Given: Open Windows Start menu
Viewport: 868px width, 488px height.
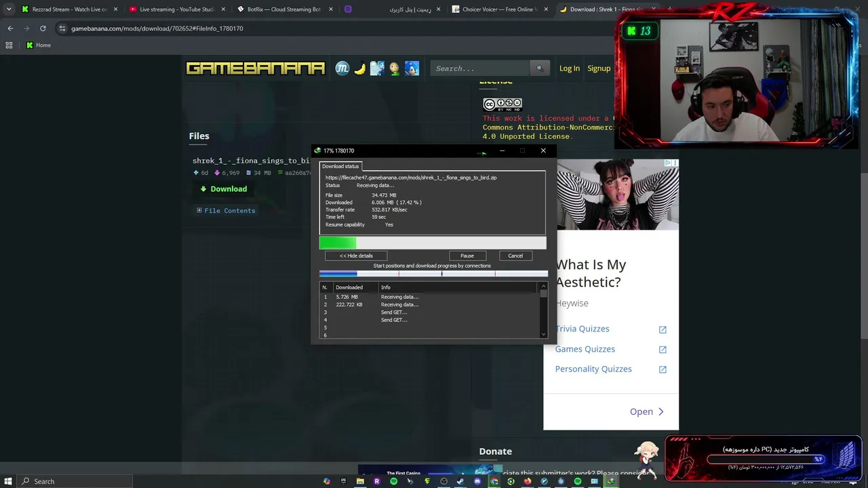Looking at the screenshot, I should (8, 481).
